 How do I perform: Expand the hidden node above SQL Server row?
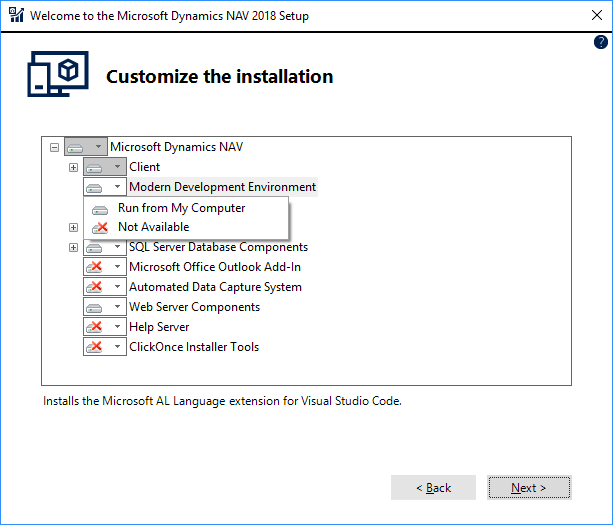[x=73, y=228]
